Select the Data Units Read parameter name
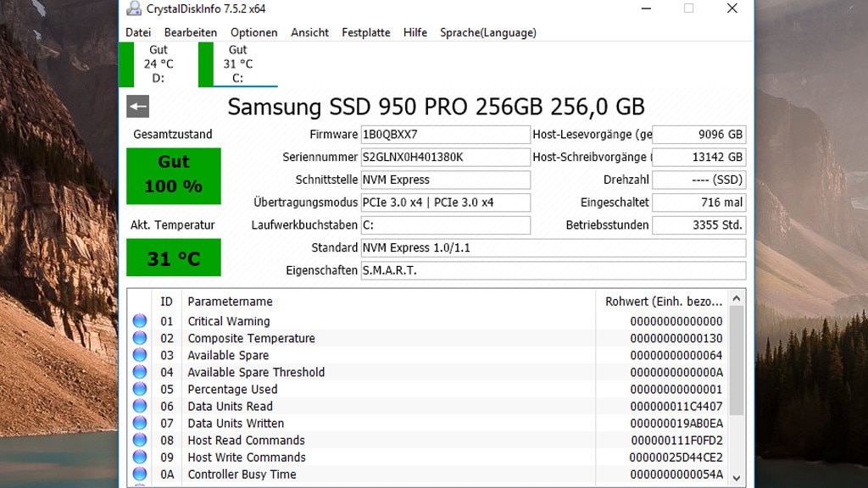 231,406
